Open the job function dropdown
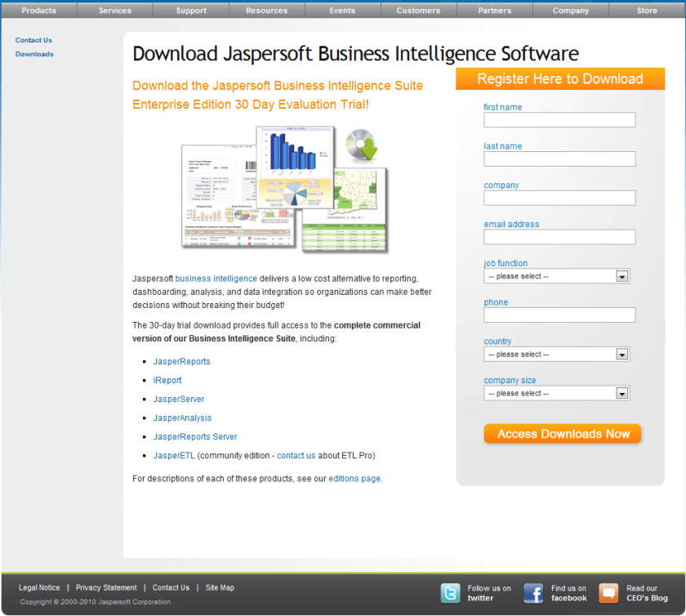This screenshot has height=616, width=686. 556,276
